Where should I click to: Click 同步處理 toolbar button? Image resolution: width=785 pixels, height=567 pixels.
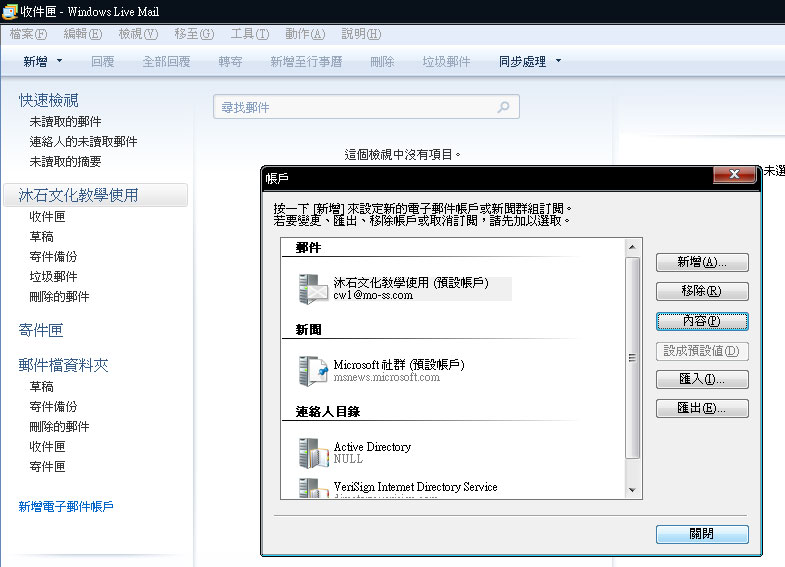tap(522, 62)
